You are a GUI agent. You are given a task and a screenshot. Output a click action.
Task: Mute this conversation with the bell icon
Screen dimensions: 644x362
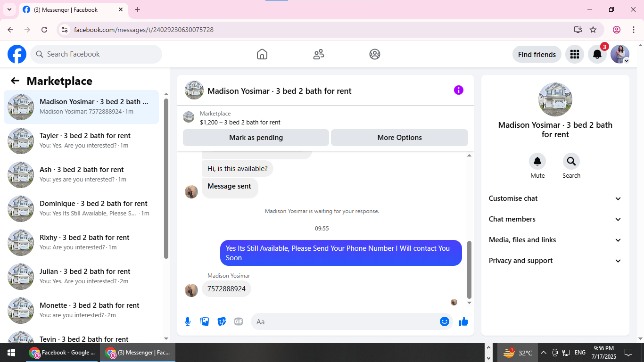[x=537, y=162]
